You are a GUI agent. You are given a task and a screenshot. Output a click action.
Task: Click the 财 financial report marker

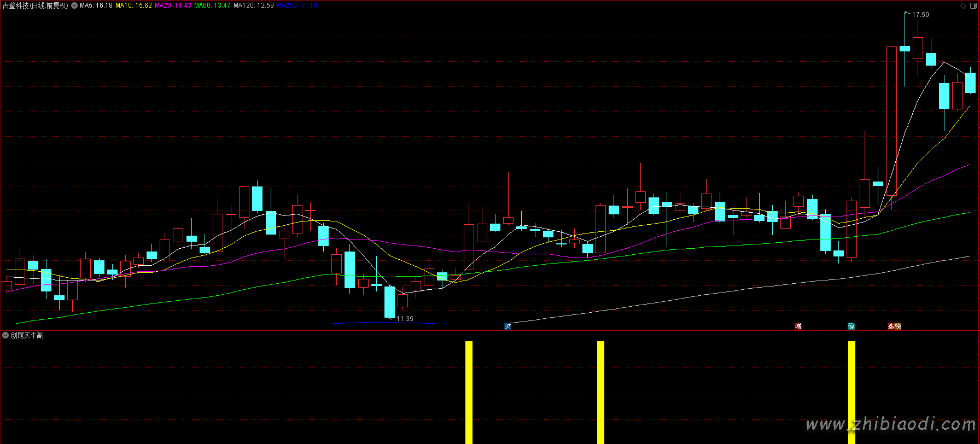pos(508,326)
